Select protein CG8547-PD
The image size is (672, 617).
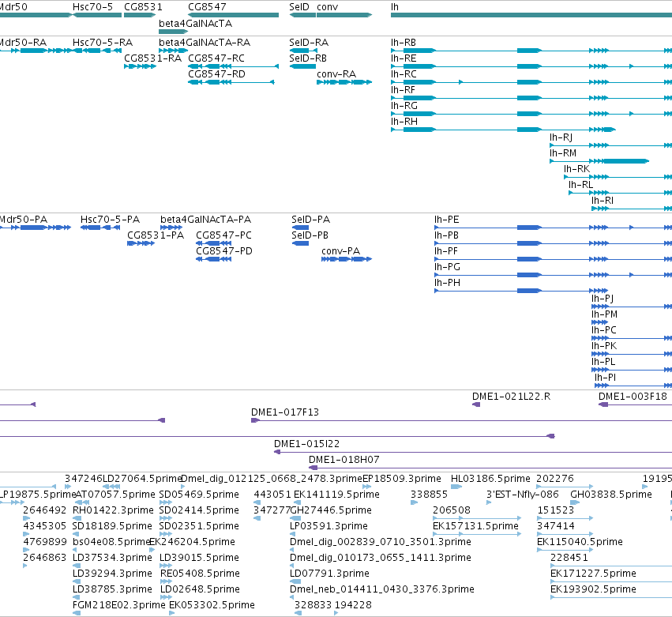coord(224,251)
